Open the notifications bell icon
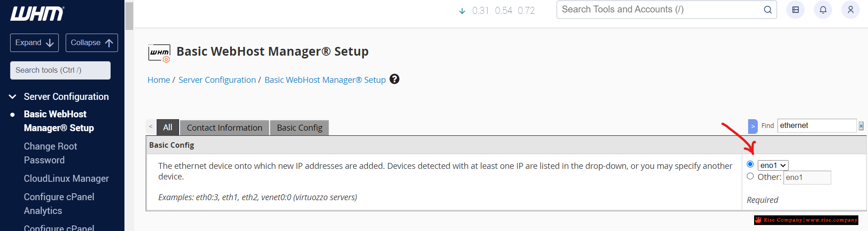This screenshot has height=231, width=868. (823, 10)
